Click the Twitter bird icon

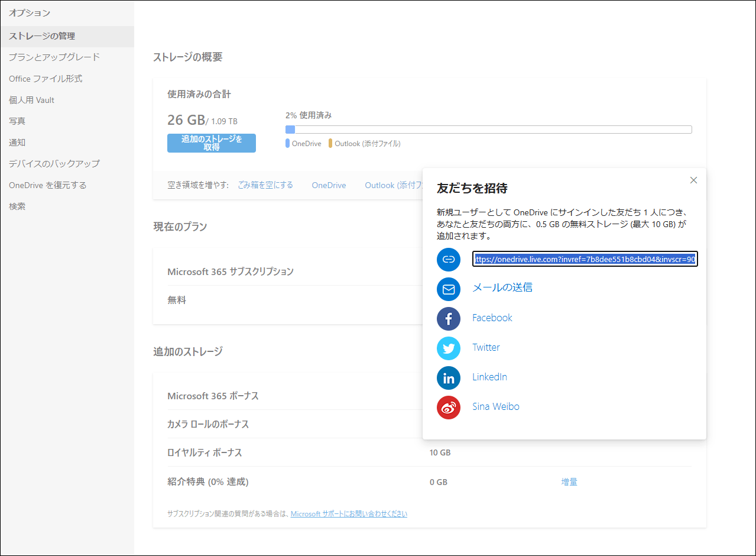[449, 348]
